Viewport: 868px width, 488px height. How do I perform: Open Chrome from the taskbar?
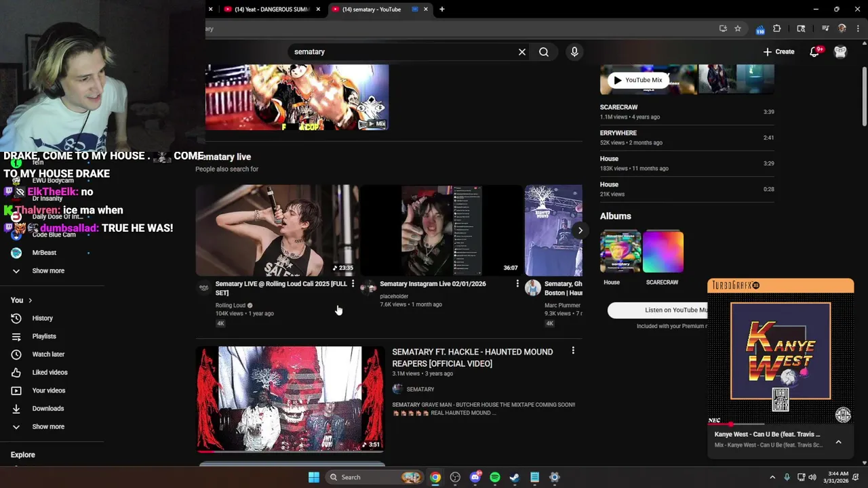(x=435, y=477)
